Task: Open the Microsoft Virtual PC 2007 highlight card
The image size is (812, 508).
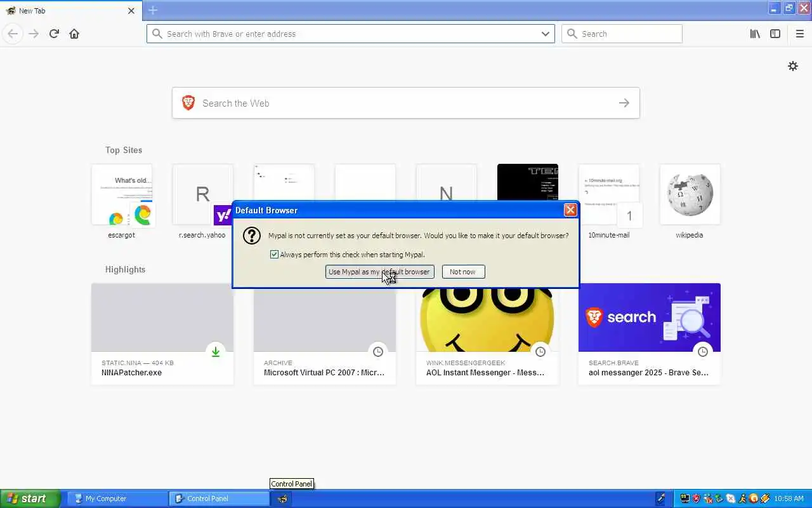Action: click(325, 337)
